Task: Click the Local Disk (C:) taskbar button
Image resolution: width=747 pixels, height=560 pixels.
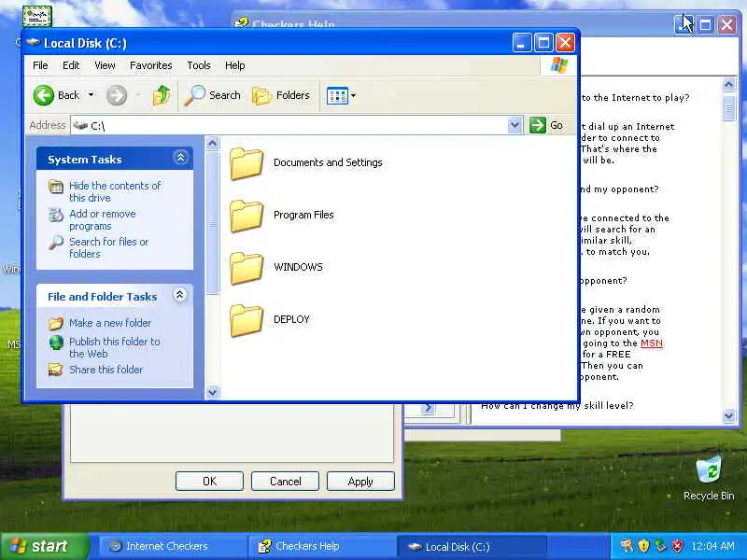Action: coord(472,547)
